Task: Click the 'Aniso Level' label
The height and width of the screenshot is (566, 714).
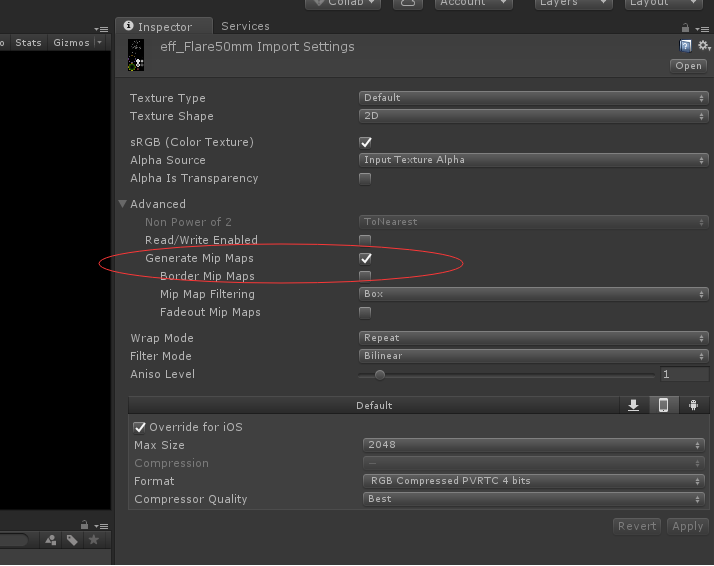Action: [162, 374]
